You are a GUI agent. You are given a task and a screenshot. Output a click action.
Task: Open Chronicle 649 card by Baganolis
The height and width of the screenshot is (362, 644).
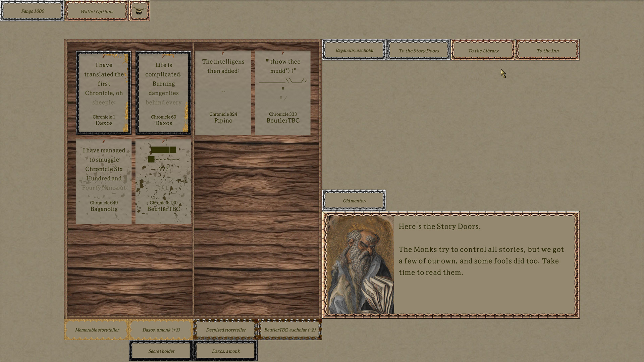click(104, 181)
